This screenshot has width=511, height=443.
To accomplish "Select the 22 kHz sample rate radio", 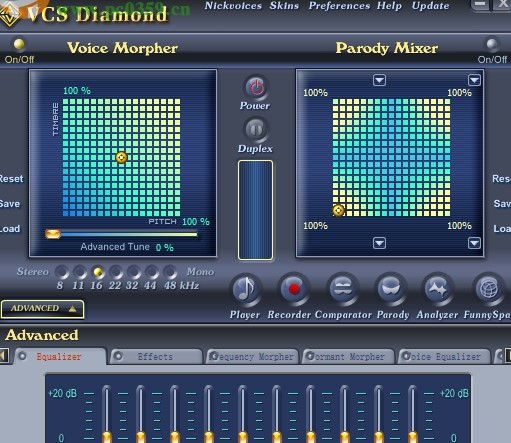I will coord(115,272).
